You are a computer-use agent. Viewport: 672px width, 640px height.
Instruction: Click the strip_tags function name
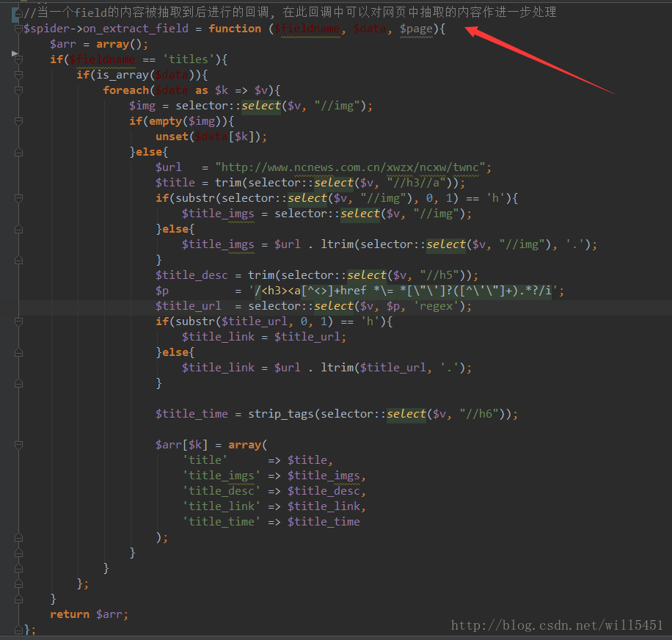(x=281, y=414)
